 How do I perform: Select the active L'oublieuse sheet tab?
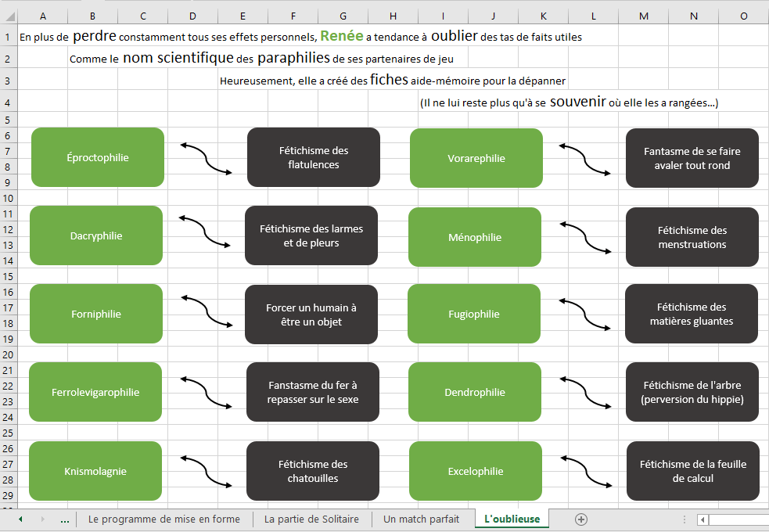pos(512,519)
